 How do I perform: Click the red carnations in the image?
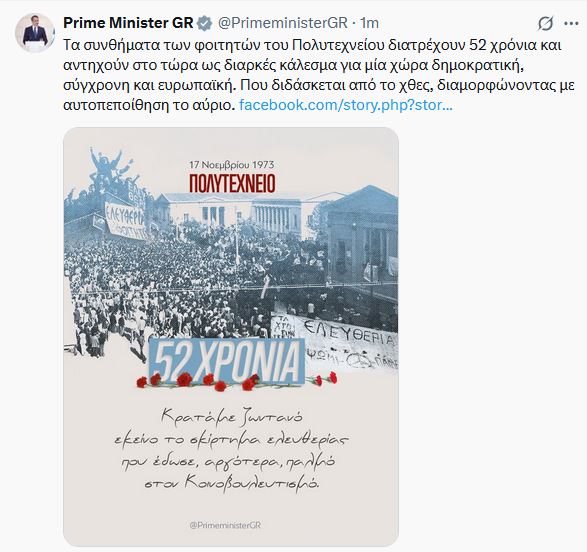237,381
